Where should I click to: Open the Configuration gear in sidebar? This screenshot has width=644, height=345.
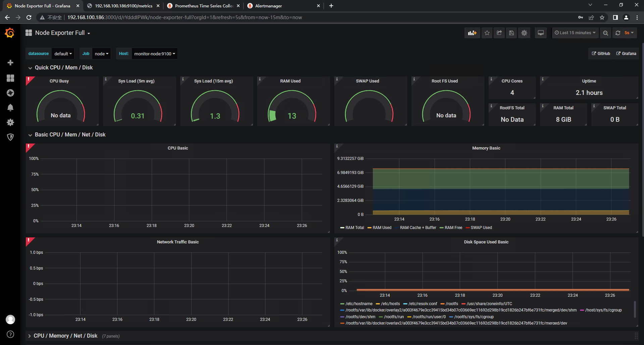click(10, 122)
